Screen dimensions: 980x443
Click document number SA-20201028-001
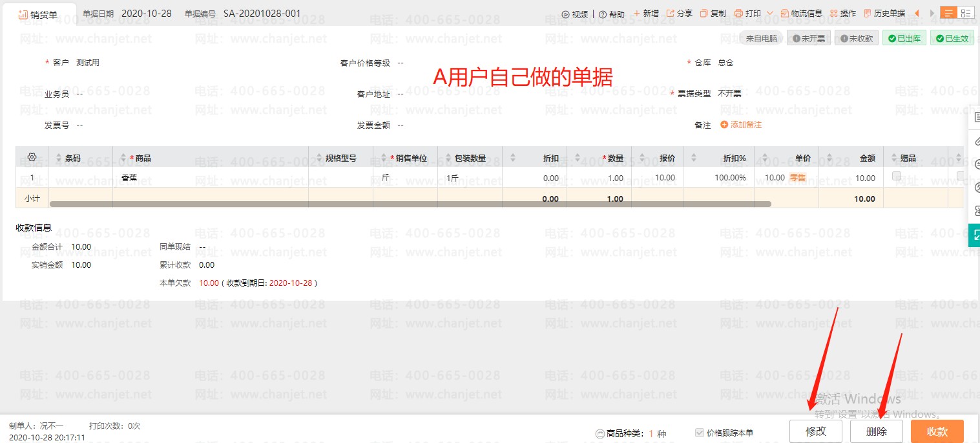(x=262, y=13)
